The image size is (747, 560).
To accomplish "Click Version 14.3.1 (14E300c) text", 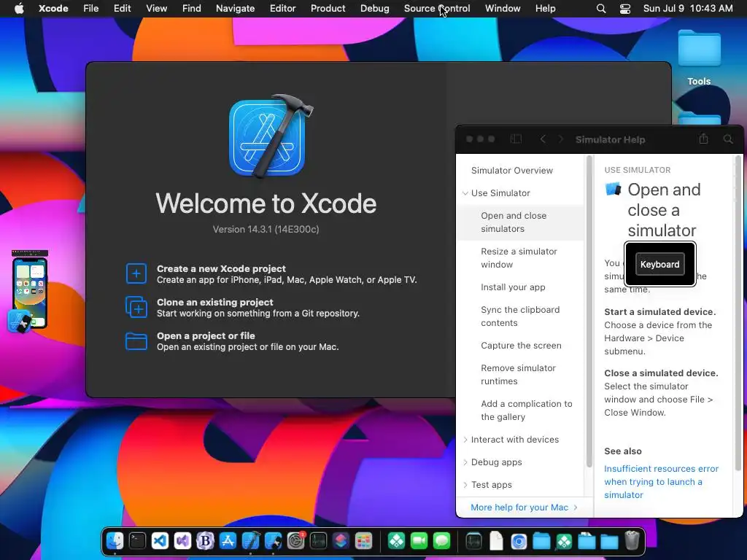I will pos(266,230).
